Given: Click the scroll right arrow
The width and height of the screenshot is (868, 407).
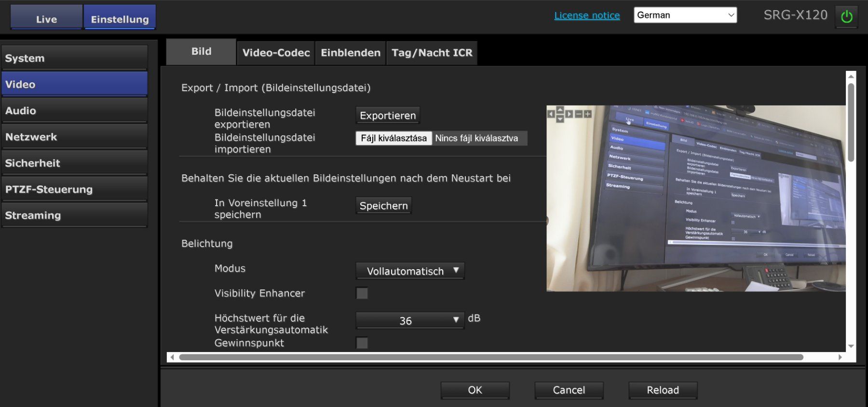Looking at the screenshot, I should (x=840, y=357).
